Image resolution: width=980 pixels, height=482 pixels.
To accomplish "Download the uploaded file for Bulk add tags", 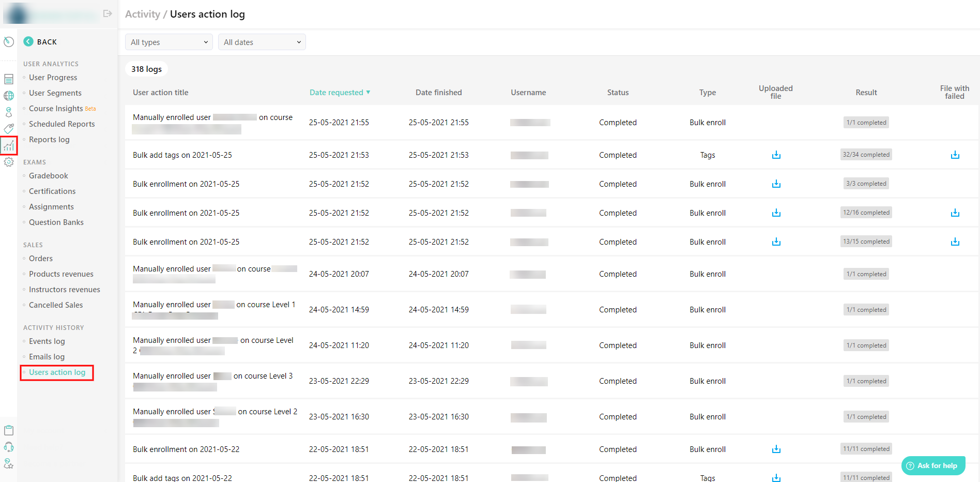I will 775,154.
